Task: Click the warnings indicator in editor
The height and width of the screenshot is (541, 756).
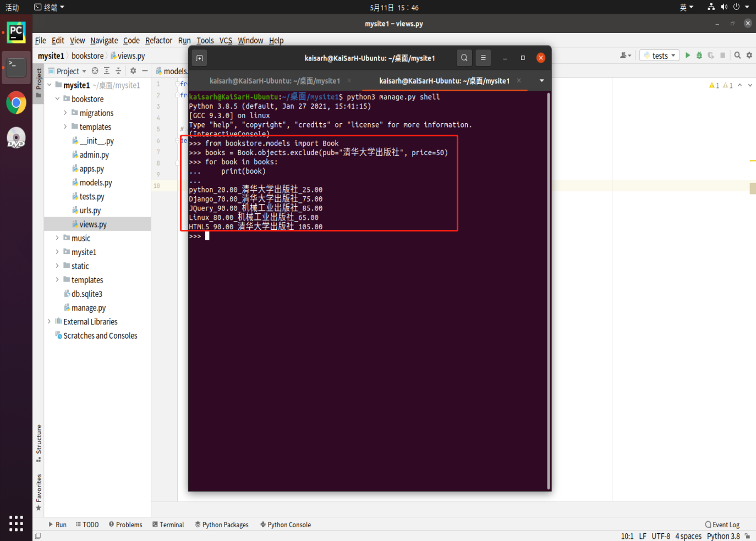Action: pos(721,85)
